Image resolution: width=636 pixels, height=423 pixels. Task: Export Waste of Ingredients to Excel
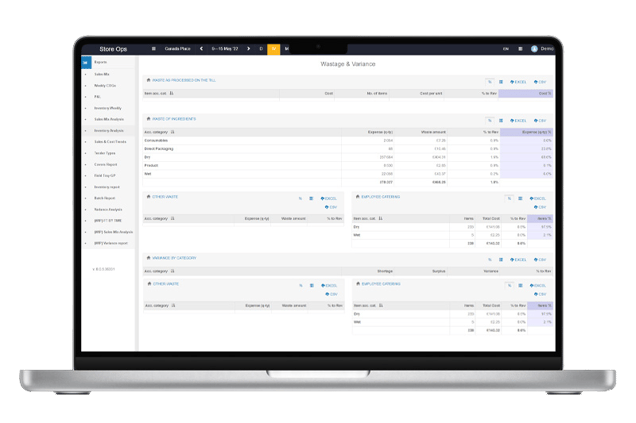519,119
